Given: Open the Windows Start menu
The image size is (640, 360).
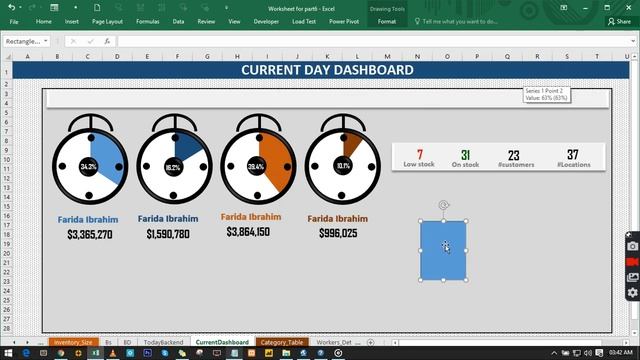Looking at the screenshot, I should pyautogui.click(x=8, y=353).
